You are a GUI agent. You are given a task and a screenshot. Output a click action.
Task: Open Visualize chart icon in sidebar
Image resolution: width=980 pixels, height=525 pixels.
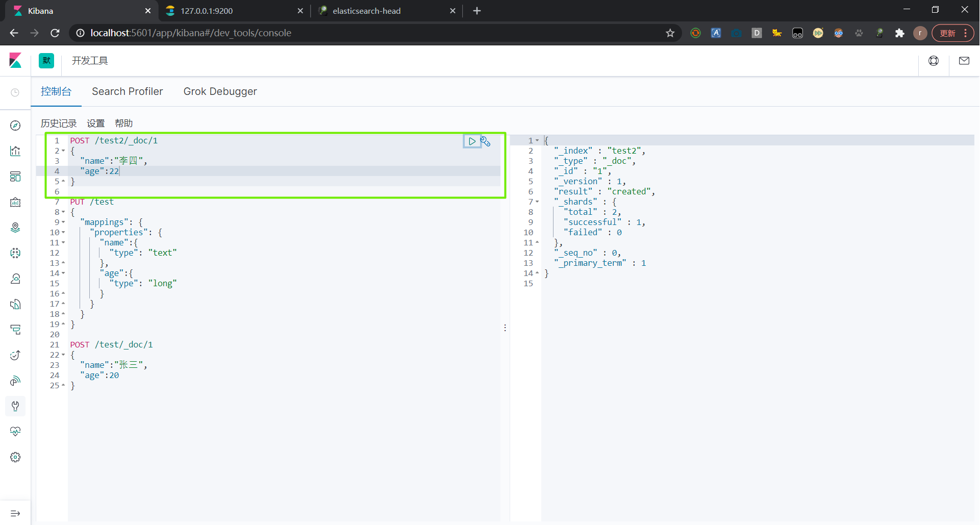coord(15,151)
